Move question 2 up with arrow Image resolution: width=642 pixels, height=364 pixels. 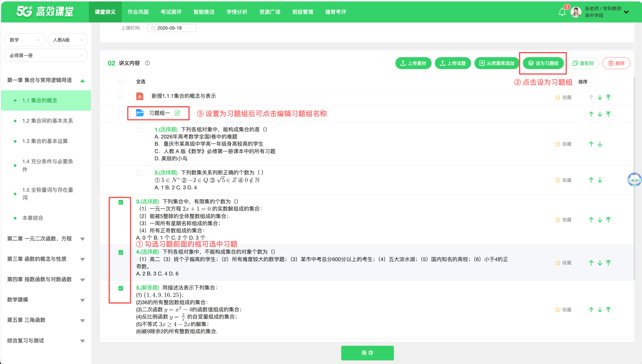(x=591, y=180)
